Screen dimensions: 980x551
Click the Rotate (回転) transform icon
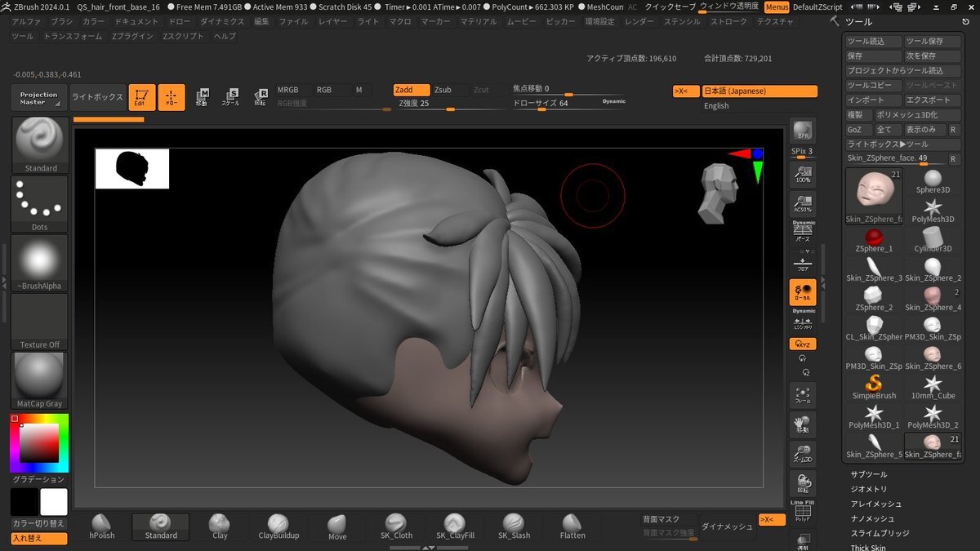(261, 97)
